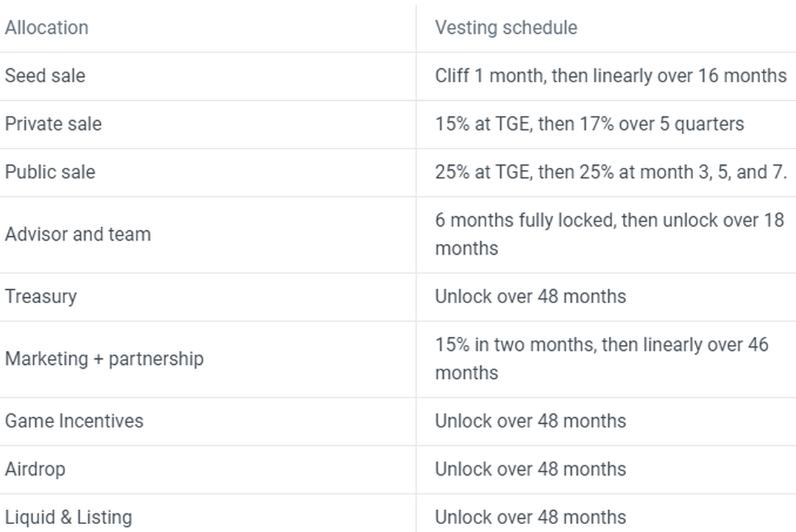Viewport: 796px width, 532px height.
Task: Click the Airdrop row's vesting schedule
Action: (530, 469)
